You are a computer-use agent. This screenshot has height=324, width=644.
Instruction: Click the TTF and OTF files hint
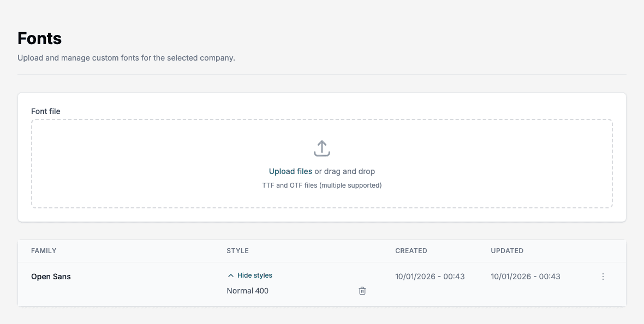pyautogui.click(x=322, y=185)
